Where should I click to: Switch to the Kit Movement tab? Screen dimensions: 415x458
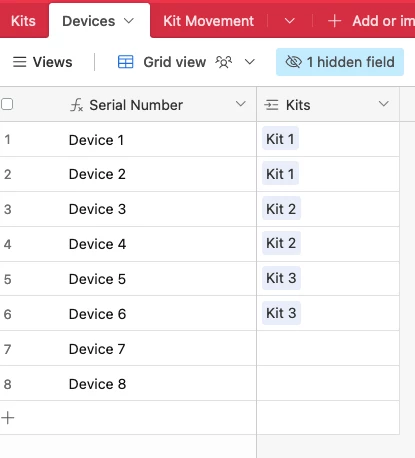coord(208,21)
